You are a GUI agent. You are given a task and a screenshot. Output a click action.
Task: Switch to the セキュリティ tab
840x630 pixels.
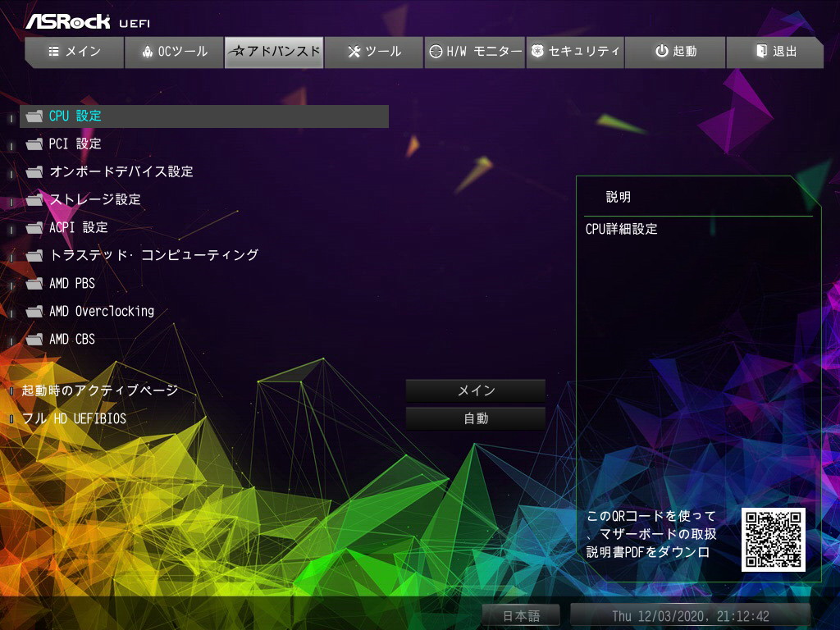[x=575, y=52]
